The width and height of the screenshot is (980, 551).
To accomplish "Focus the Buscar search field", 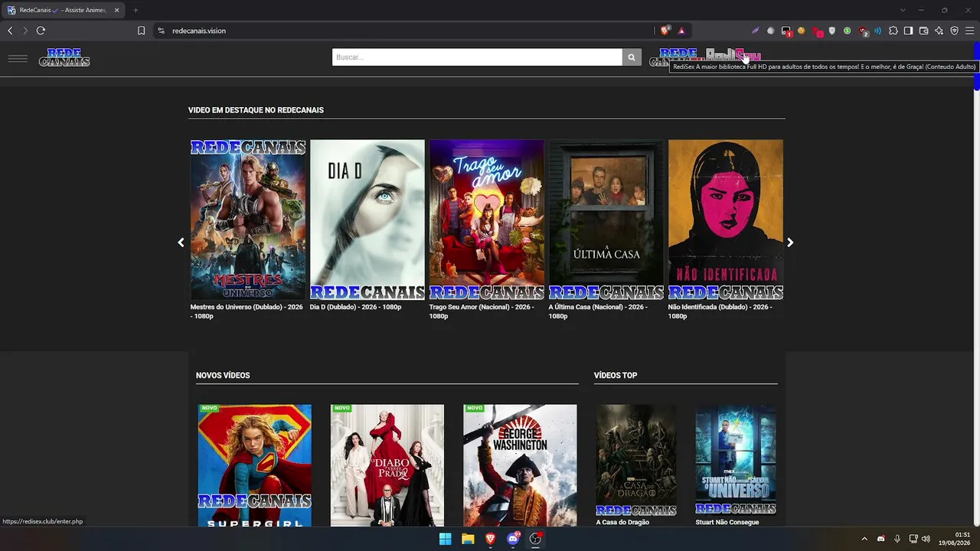I will (477, 57).
